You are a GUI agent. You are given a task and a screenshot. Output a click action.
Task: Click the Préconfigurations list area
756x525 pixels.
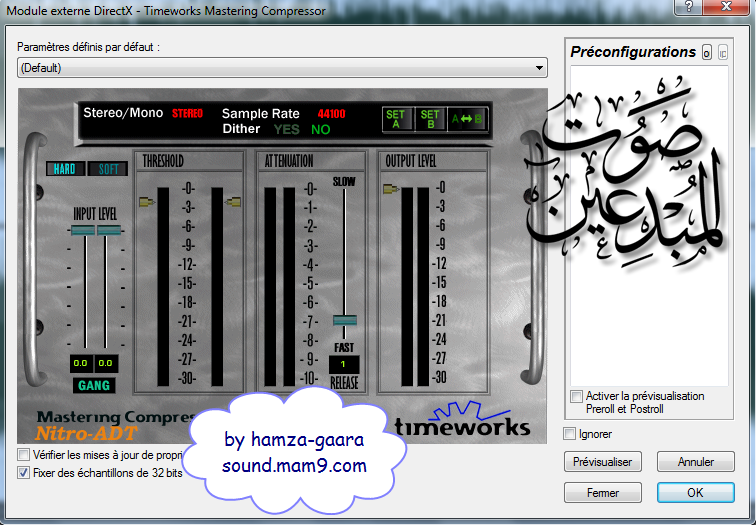coord(649,226)
